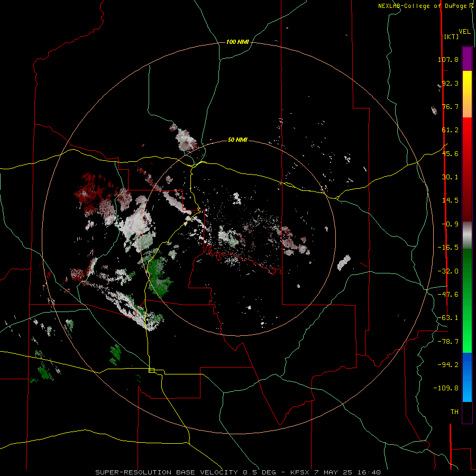This screenshot has height=476, width=476.
Task: Select the -0.9 legend value
Action: pyautogui.click(x=450, y=224)
